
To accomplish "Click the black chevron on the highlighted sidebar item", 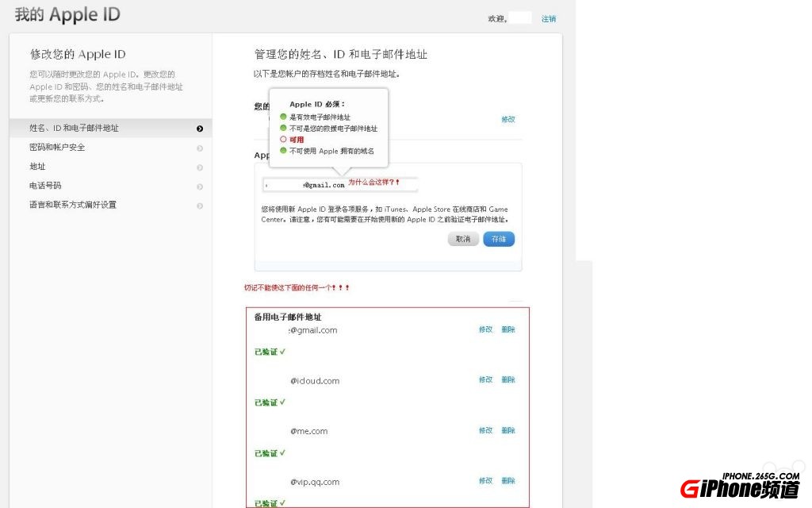I will (x=199, y=128).
